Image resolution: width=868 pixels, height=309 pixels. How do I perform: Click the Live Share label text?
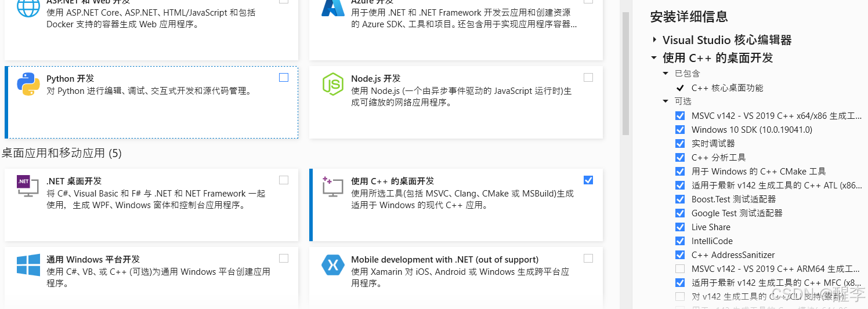[x=711, y=227]
